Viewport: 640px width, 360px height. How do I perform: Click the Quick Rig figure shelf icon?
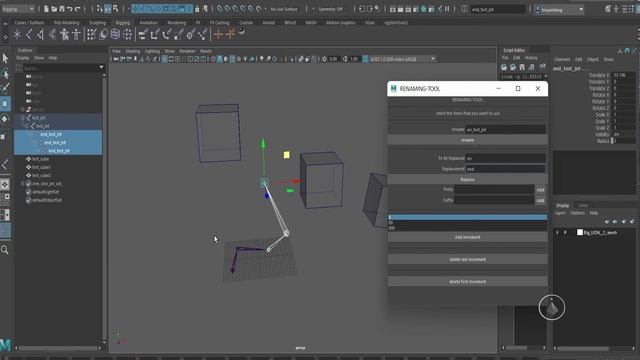click(x=76, y=35)
